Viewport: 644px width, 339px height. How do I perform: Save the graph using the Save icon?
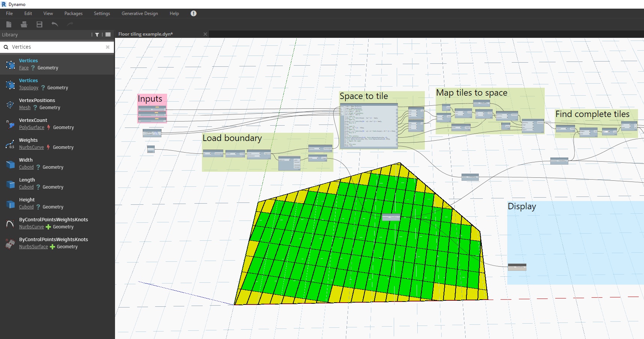[39, 24]
